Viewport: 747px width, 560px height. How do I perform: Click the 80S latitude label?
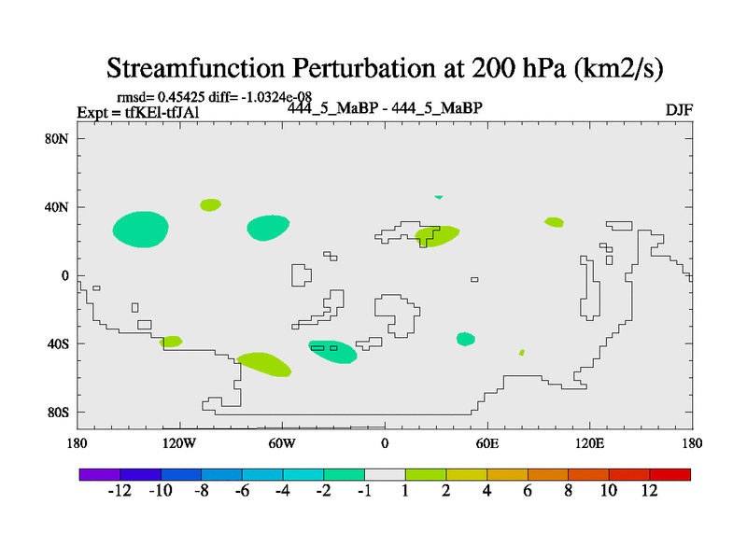coord(58,412)
